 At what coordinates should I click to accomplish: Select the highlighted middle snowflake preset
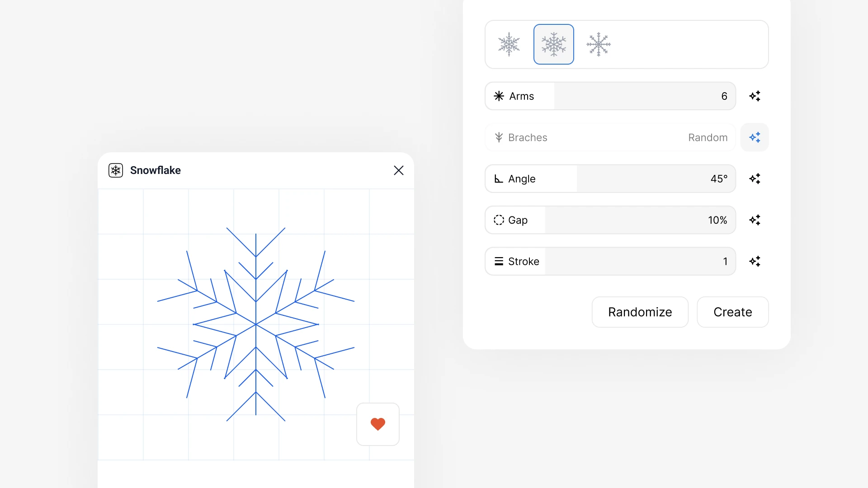(x=554, y=44)
